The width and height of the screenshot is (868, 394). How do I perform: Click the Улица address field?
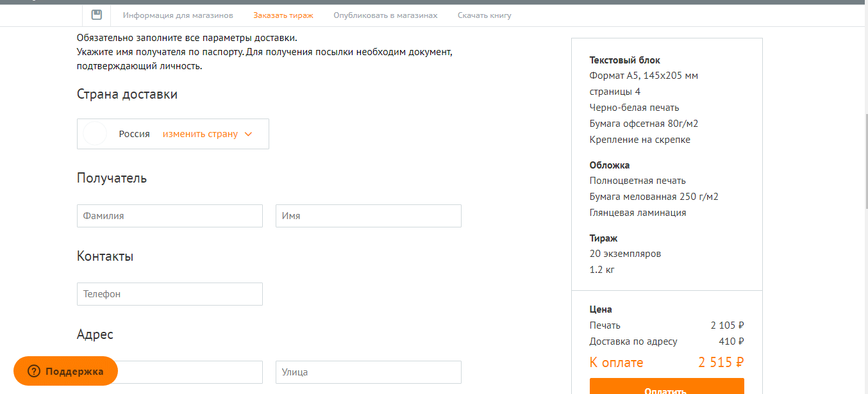pyautogui.click(x=368, y=372)
